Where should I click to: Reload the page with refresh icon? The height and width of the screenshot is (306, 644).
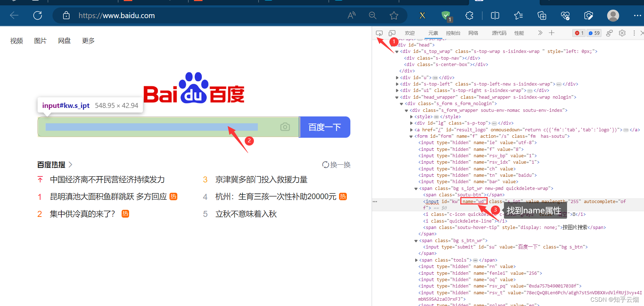[x=38, y=15]
